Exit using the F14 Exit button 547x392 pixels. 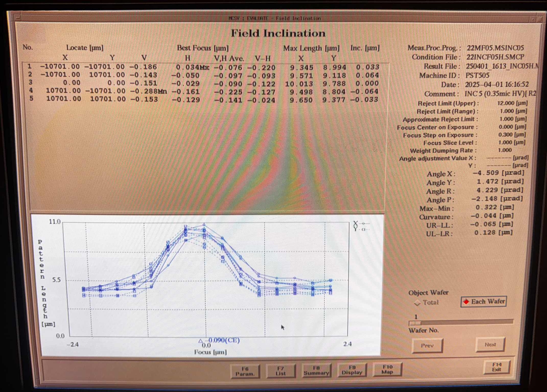click(497, 367)
